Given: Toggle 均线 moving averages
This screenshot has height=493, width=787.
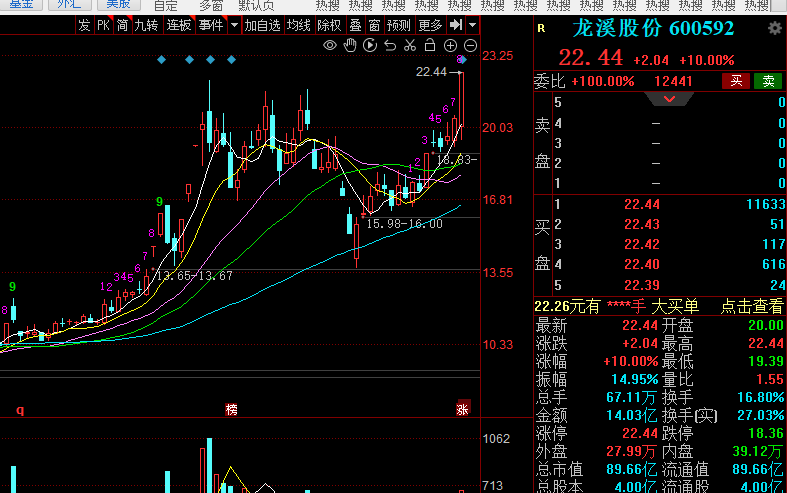Looking at the screenshot, I should point(299,25).
